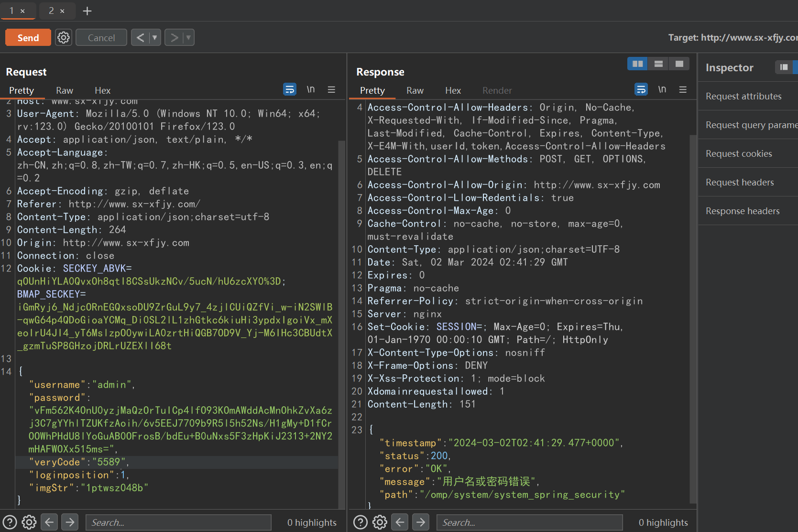This screenshot has height=532, width=798.
Task: Focus the Response search field
Action: tap(529, 522)
